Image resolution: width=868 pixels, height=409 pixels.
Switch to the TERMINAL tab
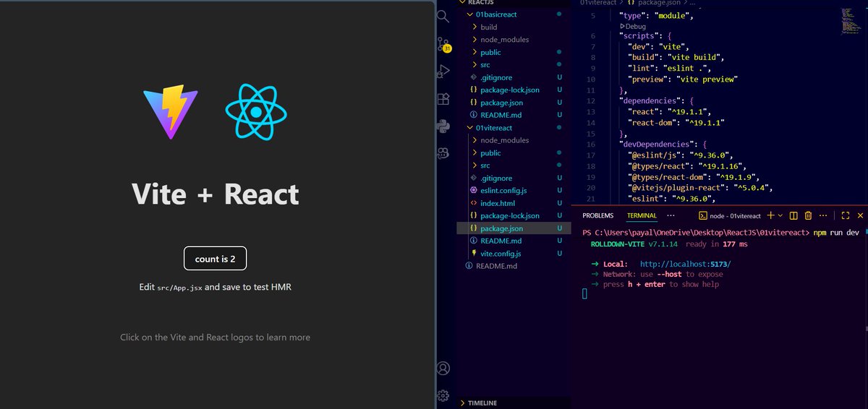642,215
